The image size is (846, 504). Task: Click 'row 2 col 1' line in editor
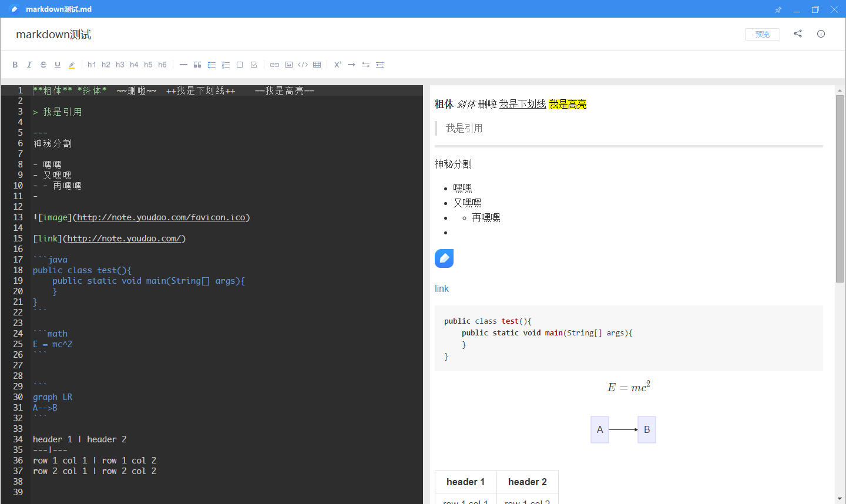(95, 471)
